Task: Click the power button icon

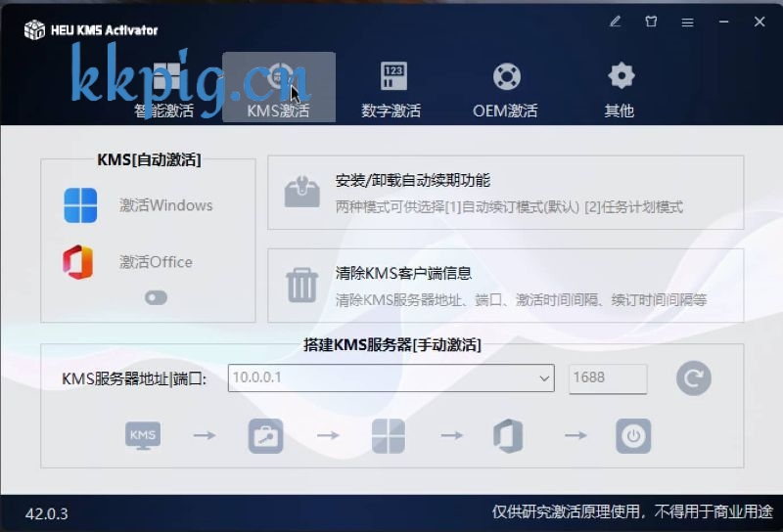Action: [x=633, y=436]
